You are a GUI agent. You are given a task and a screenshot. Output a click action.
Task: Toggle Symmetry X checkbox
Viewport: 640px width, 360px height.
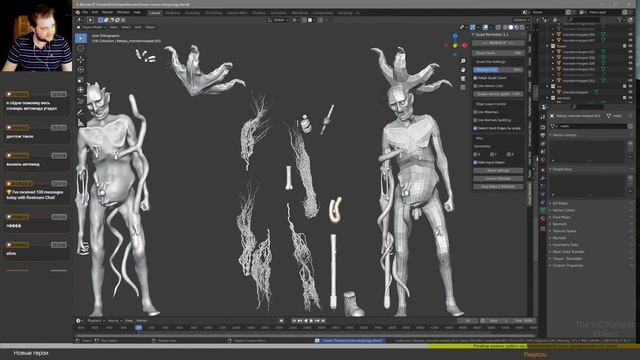[475, 154]
